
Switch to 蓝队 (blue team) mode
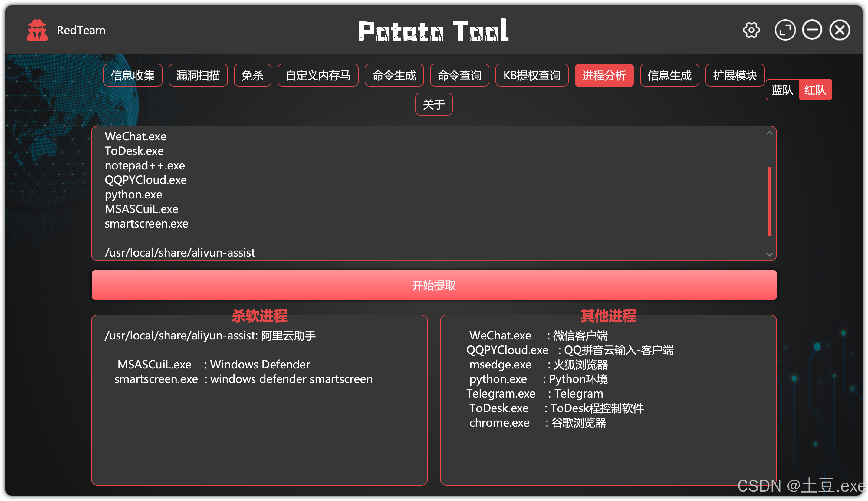coord(782,90)
